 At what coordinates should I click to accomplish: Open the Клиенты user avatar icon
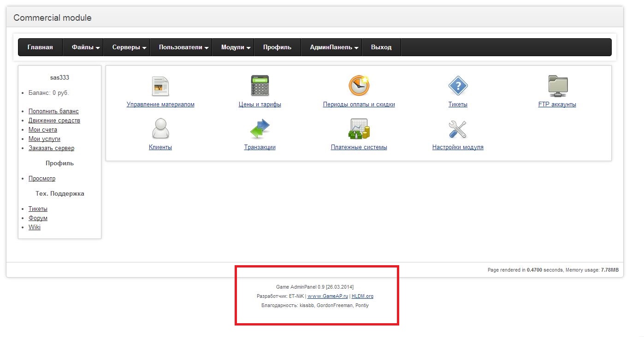[160, 128]
